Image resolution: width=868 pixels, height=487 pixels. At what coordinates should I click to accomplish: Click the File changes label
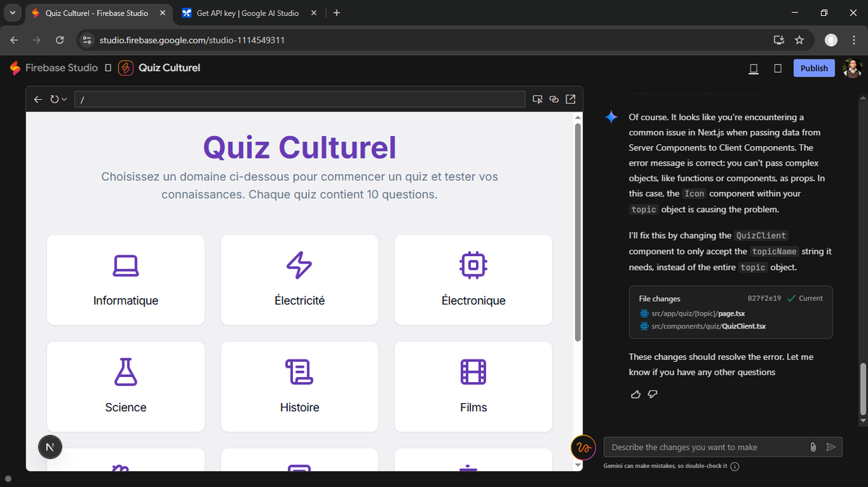[660, 298]
